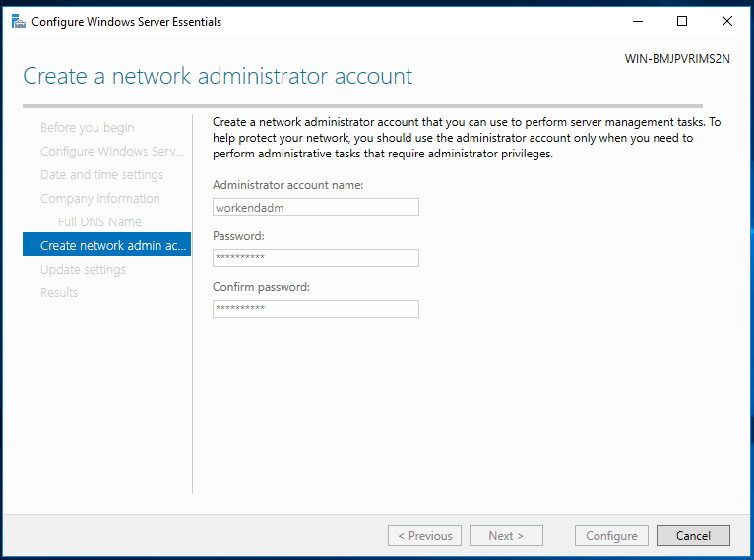This screenshot has width=754, height=560.
Task: Minimize the Configure Windows Server Essentials window
Action: point(638,21)
